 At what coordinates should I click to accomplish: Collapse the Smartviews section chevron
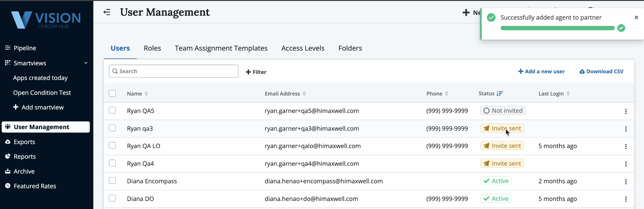coord(86,63)
